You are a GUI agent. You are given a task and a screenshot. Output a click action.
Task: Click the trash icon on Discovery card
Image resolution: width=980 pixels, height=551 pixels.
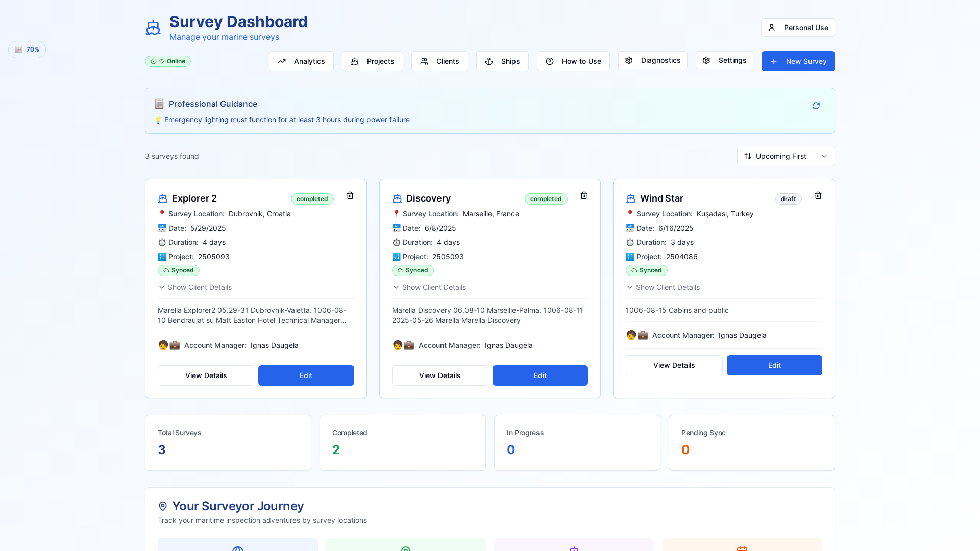(584, 195)
